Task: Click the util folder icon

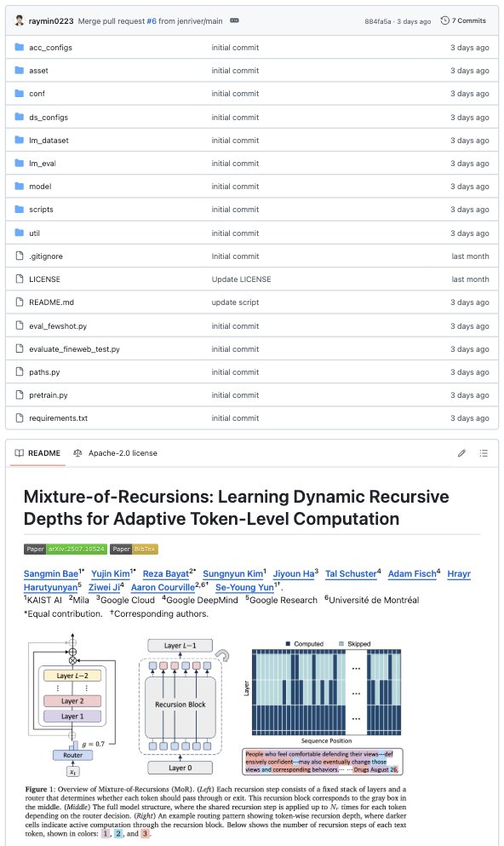Action: point(20,233)
